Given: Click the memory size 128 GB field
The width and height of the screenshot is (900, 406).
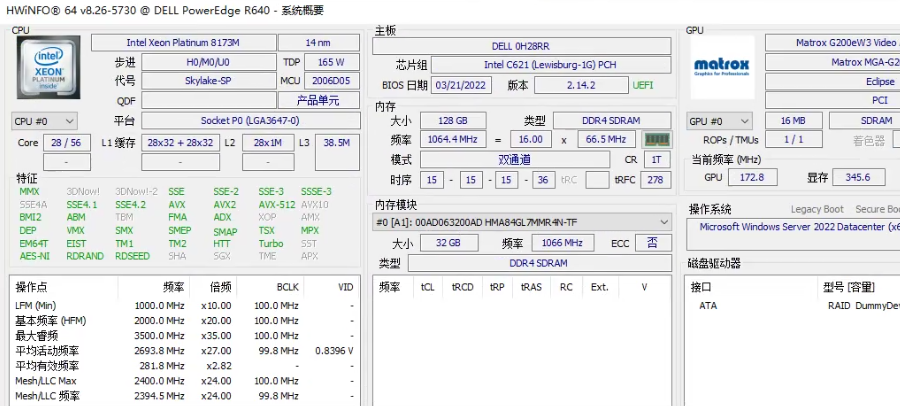Looking at the screenshot, I should (453, 121).
